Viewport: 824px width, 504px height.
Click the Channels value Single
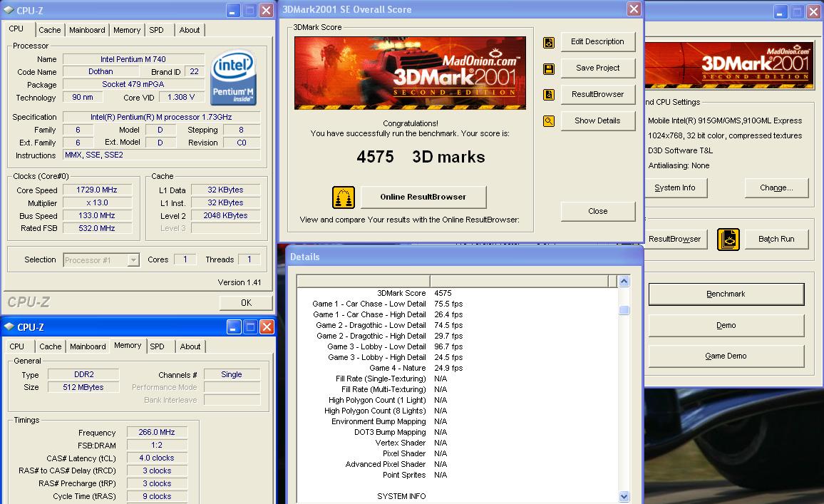pyautogui.click(x=232, y=374)
